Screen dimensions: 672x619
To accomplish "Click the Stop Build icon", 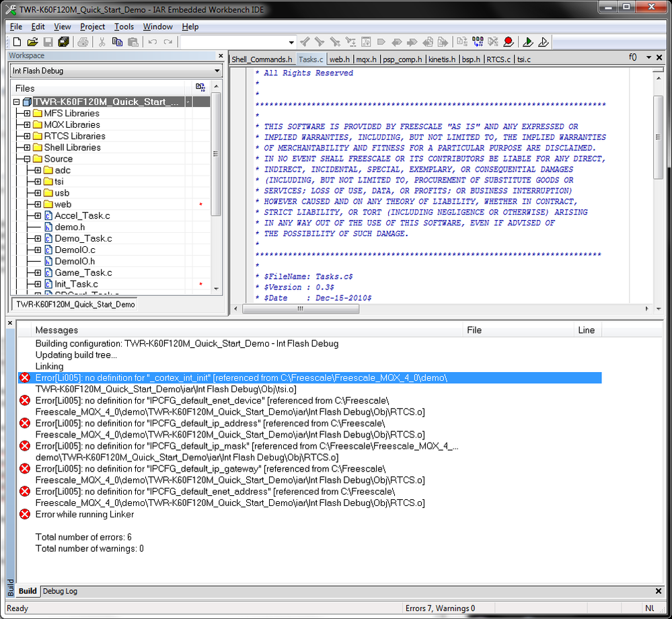I will [493, 42].
